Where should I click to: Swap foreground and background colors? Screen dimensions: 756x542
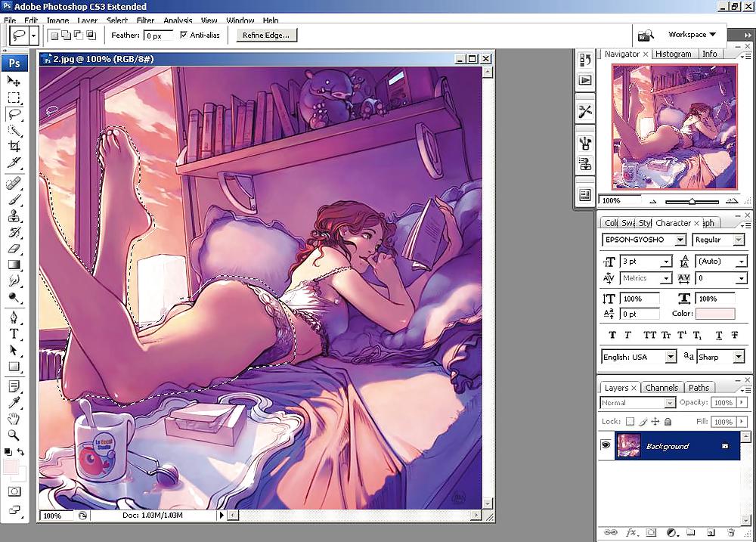pos(20,452)
